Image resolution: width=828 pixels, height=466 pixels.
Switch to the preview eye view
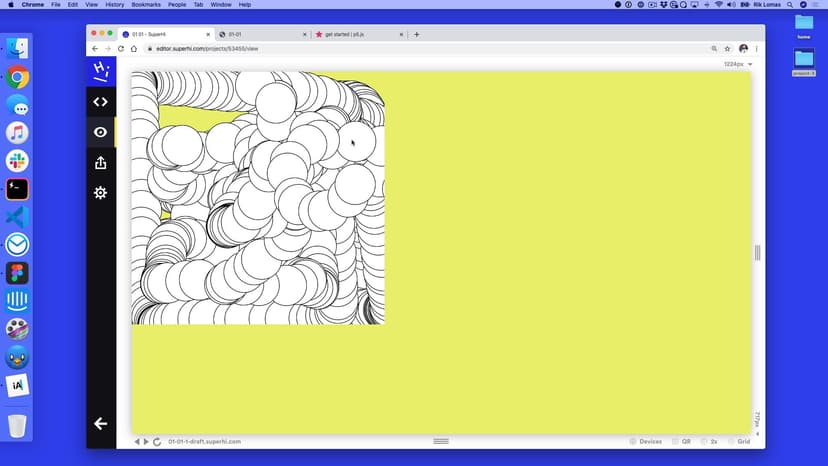tap(100, 132)
